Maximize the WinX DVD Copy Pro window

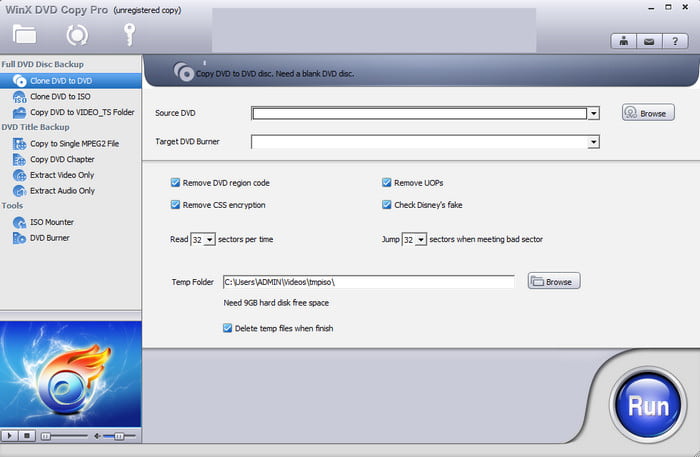(x=668, y=7)
